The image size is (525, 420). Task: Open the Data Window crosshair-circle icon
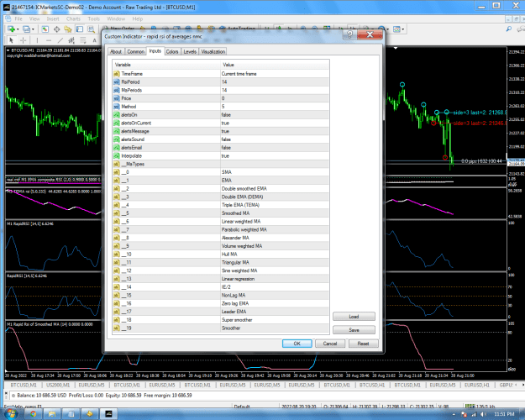(x=56, y=29)
